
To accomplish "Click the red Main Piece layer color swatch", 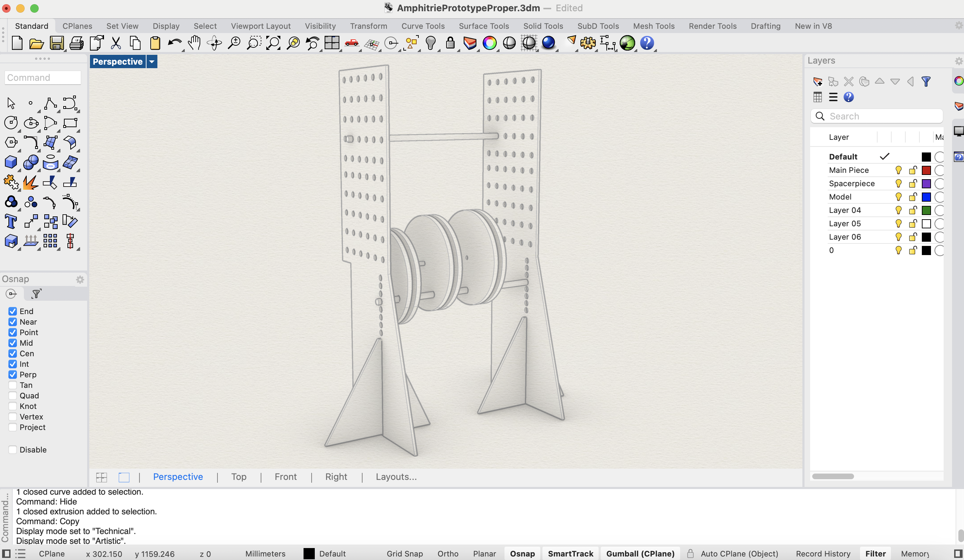I will point(926,170).
